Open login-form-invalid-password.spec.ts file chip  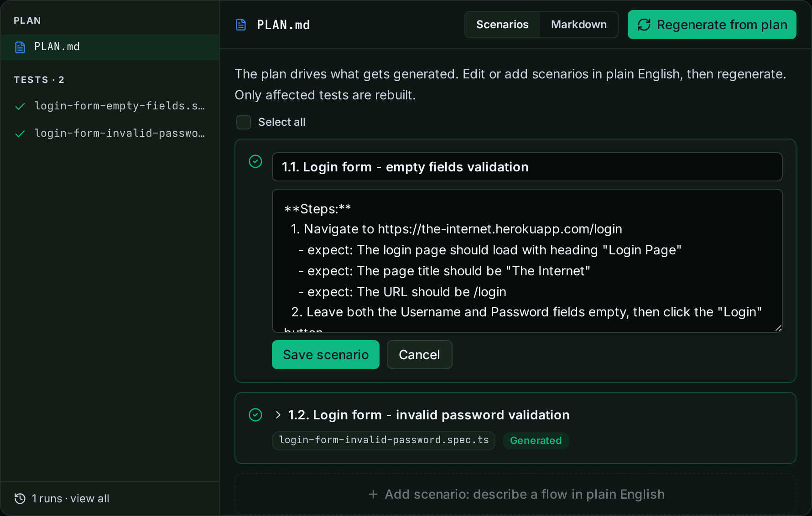384,440
